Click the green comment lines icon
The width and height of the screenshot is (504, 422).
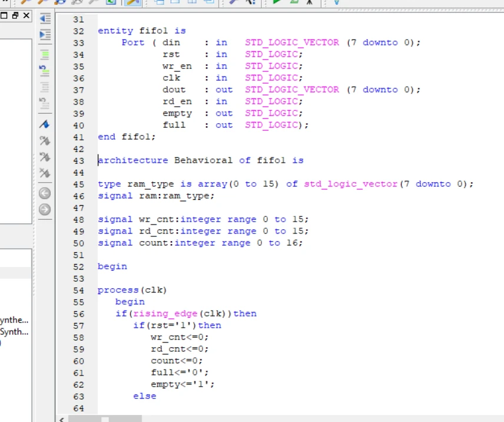pyautogui.click(x=45, y=55)
